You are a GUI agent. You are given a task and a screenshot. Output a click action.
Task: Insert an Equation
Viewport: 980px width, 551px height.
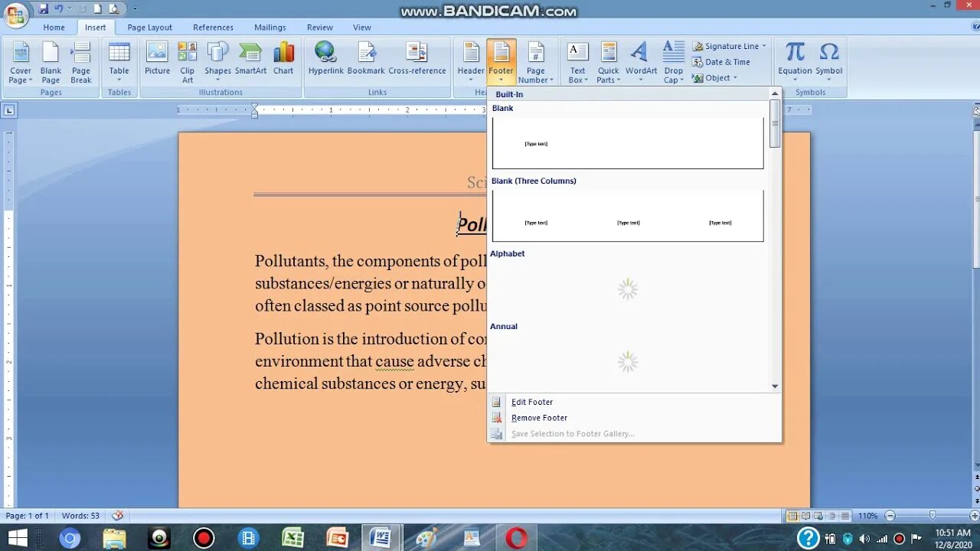click(x=795, y=63)
